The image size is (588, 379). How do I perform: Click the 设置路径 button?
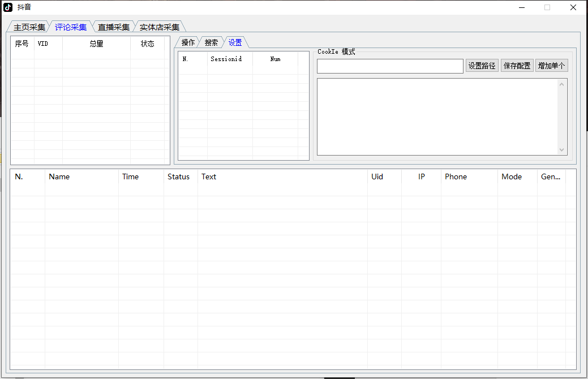pos(482,66)
